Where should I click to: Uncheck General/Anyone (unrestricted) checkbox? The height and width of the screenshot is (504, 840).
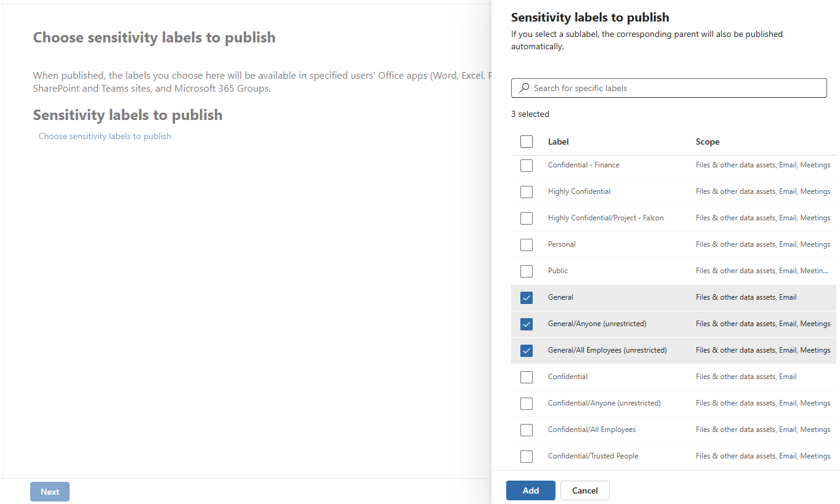pyautogui.click(x=527, y=324)
